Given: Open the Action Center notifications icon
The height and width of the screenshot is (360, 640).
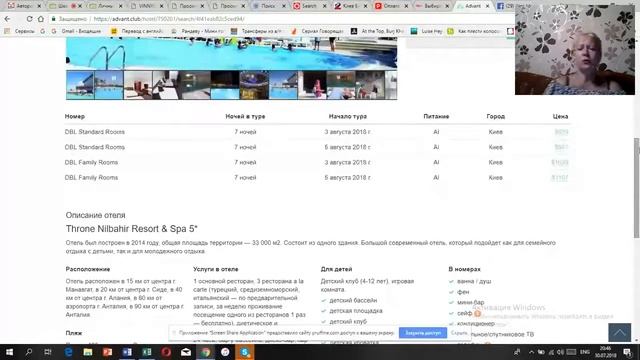Looking at the screenshot, I should [x=627, y=352].
